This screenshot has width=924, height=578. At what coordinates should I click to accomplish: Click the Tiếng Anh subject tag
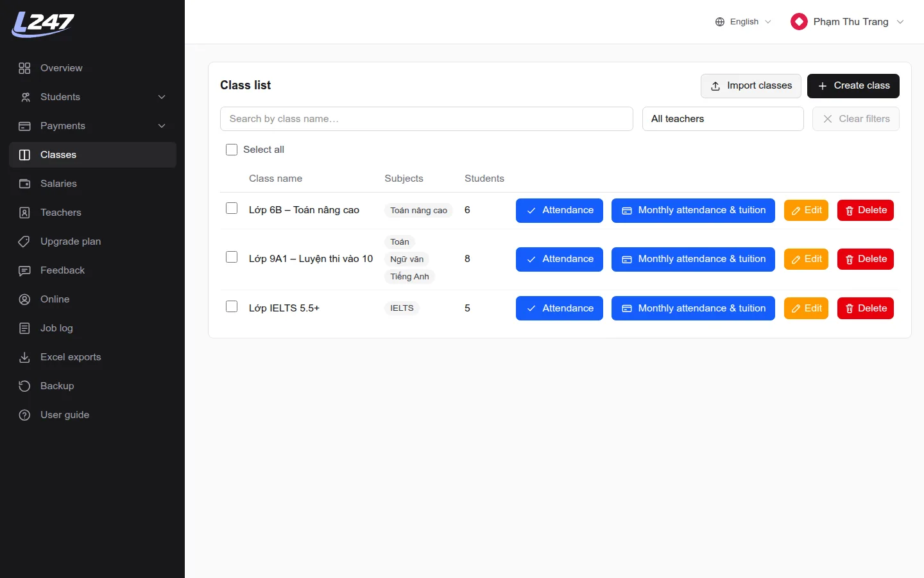[409, 277]
